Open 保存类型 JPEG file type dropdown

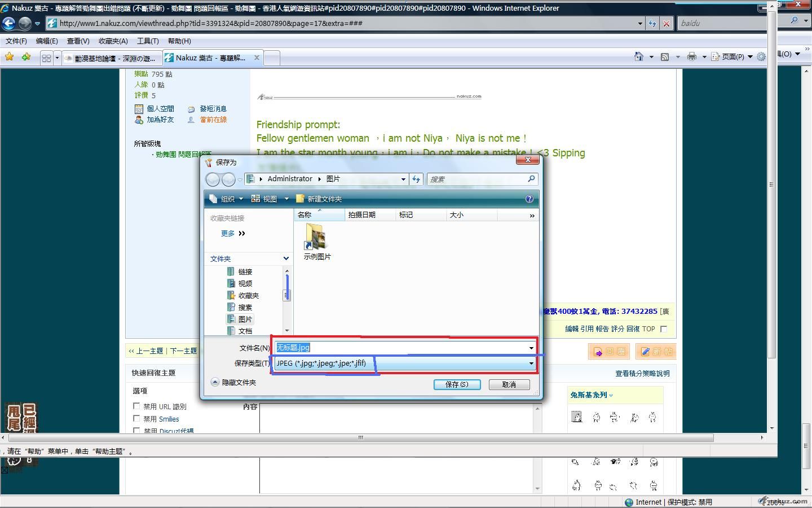(531, 364)
